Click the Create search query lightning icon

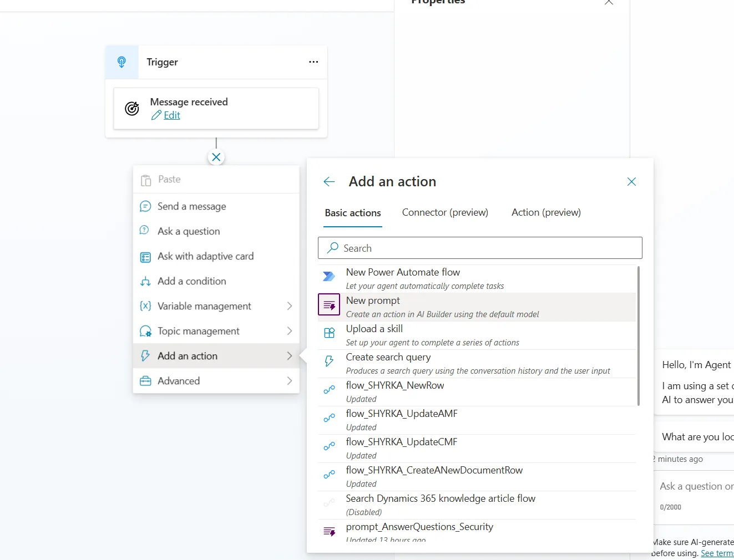[329, 361]
